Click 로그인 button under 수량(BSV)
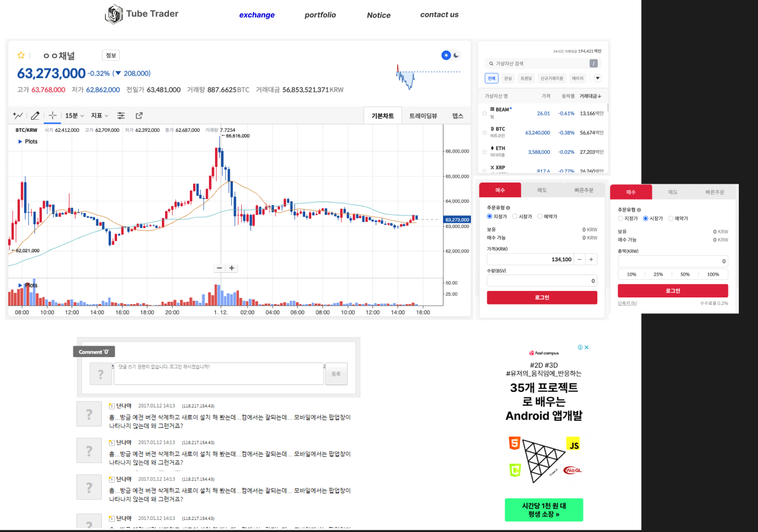 tap(542, 297)
